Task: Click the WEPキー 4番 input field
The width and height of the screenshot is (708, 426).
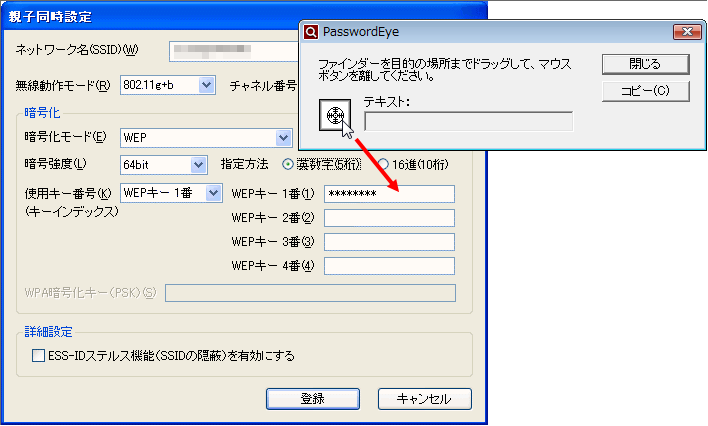Action: click(389, 266)
